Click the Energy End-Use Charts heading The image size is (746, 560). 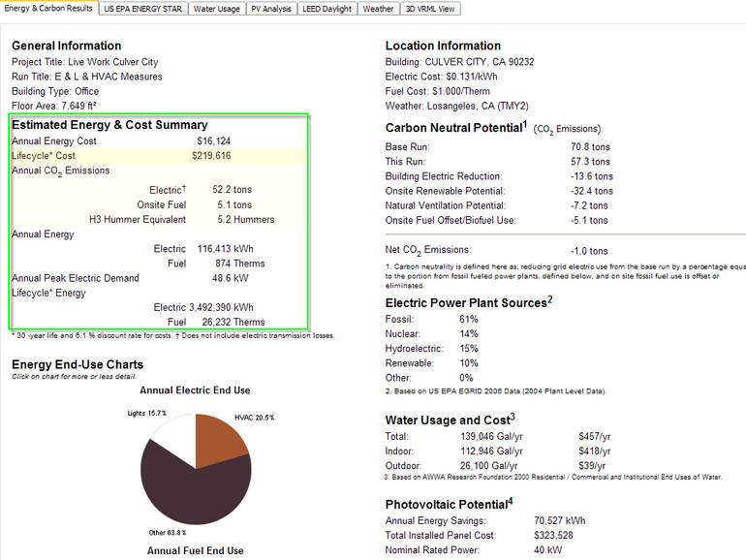[x=78, y=364]
